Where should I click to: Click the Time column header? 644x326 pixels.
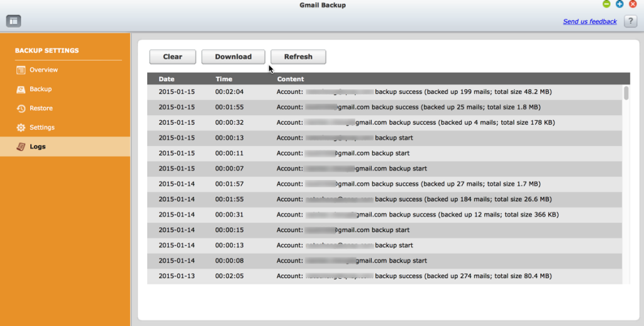[x=224, y=79]
